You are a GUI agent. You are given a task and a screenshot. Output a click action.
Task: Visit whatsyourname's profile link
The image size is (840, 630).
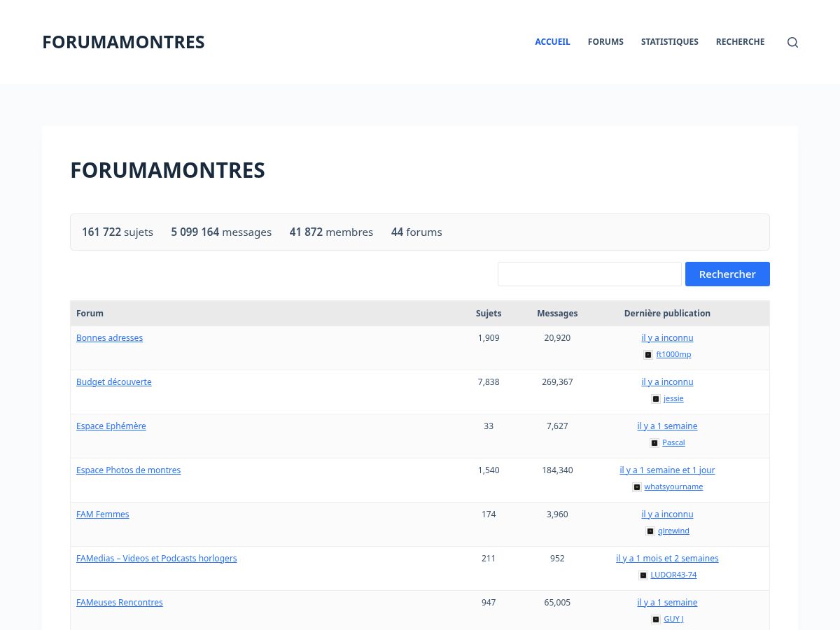click(673, 486)
